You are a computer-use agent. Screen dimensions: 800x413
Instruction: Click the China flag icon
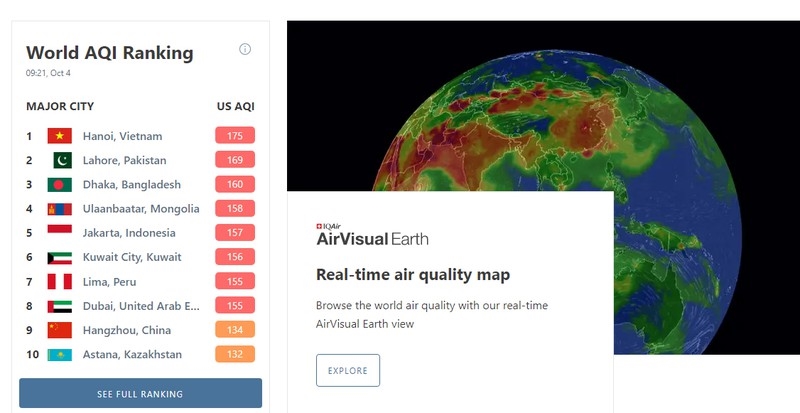coord(60,330)
